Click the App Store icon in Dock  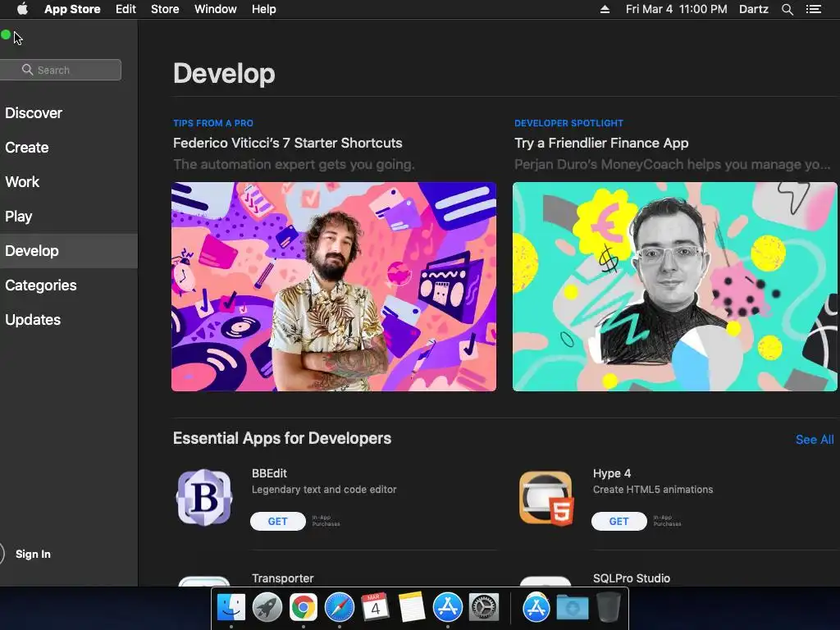(x=447, y=608)
